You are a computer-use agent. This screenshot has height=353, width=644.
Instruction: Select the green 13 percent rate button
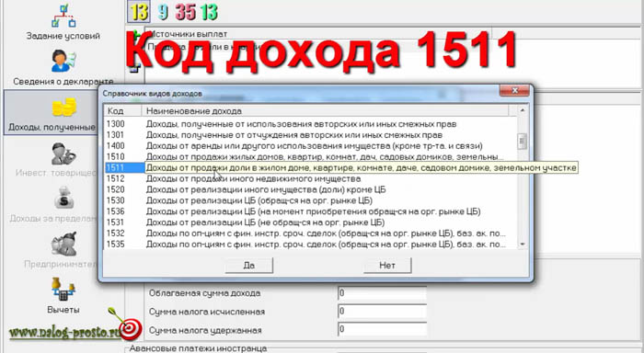coord(209,12)
